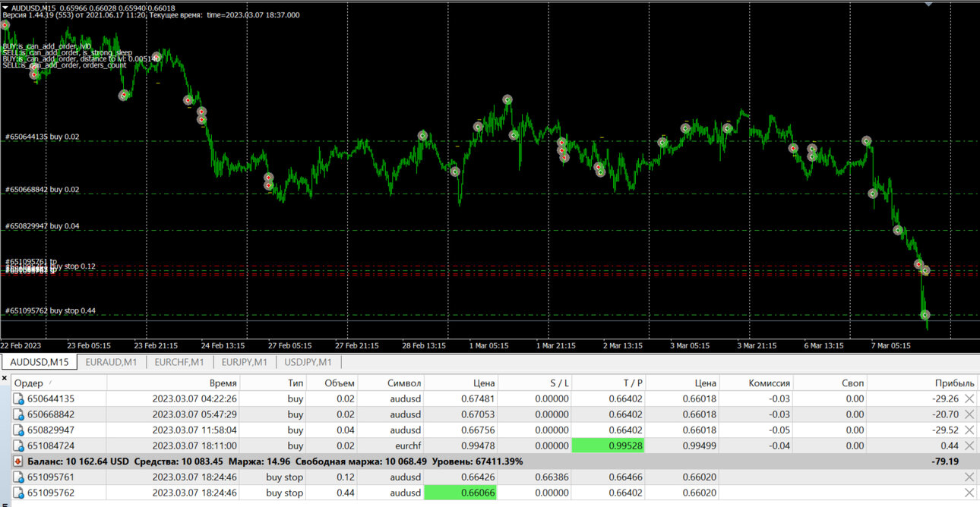Switch to the EURCHF,M1 chart tab
The height and width of the screenshot is (507, 980).
[179, 362]
